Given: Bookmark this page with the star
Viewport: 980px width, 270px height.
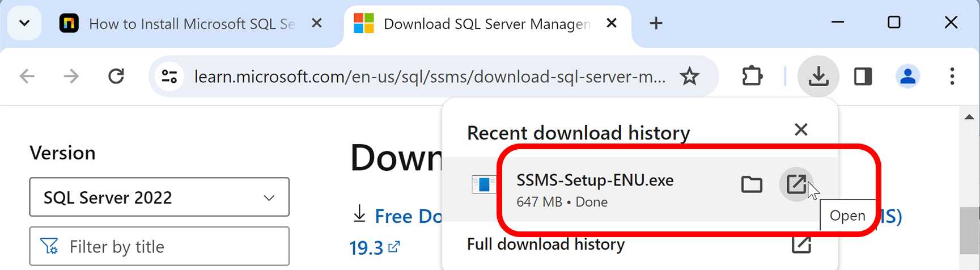Looking at the screenshot, I should (x=689, y=76).
